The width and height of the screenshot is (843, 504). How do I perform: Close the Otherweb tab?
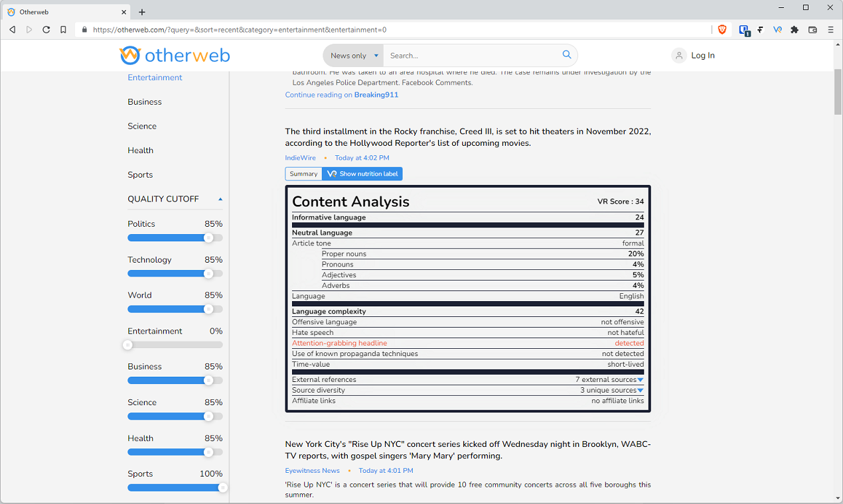pos(124,12)
